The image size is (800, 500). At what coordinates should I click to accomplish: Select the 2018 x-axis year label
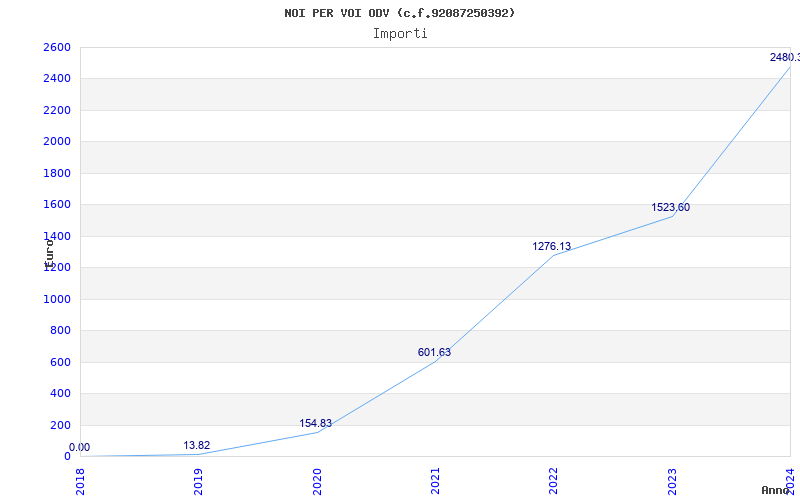(81, 480)
